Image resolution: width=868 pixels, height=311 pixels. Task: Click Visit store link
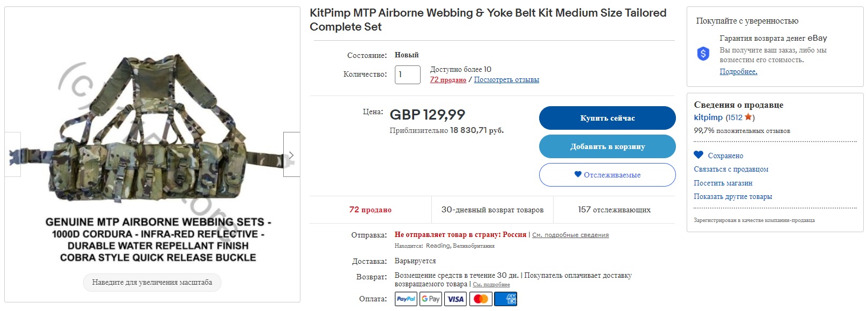pos(723,183)
